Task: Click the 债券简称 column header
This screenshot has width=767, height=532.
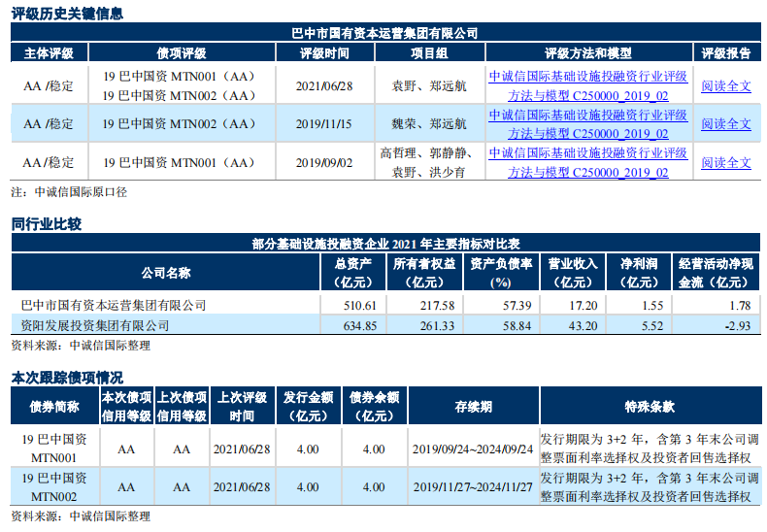Action: pos(54,407)
